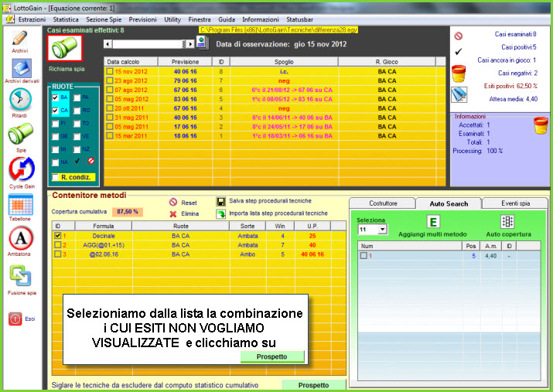Image resolution: width=553 pixels, height=392 pixels.
Task: Launch the Cycle Gain tool
Action: 22,169
